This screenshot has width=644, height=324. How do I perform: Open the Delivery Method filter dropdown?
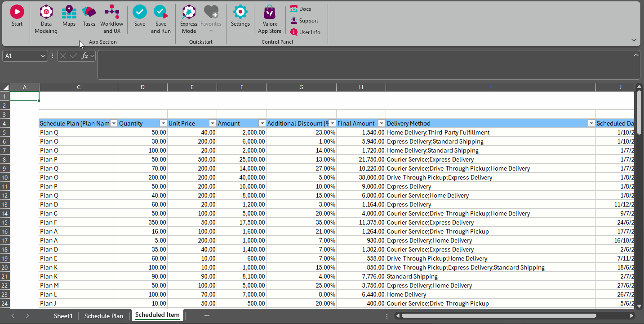(591, 123)
